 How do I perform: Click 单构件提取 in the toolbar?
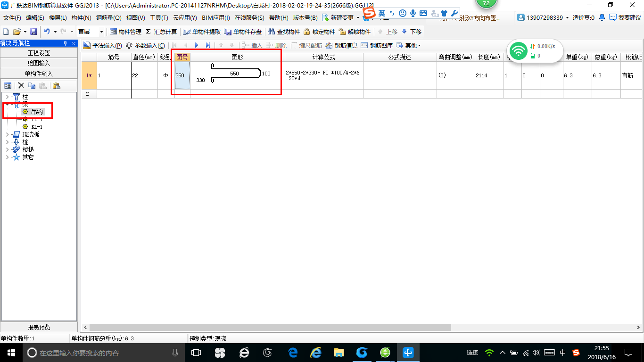(x=202, y=32)
